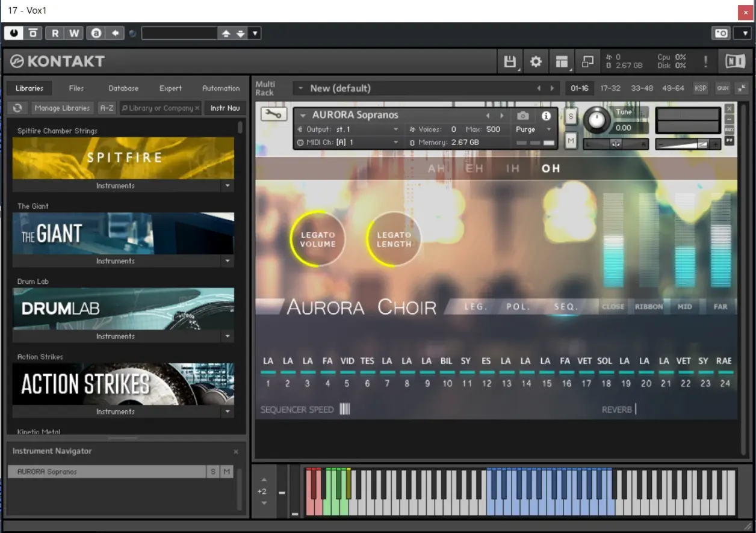Viewport: 756px width, 533px height.
Task: Open the plugin preset dropdown arrow
Action: tap(255, 34)
